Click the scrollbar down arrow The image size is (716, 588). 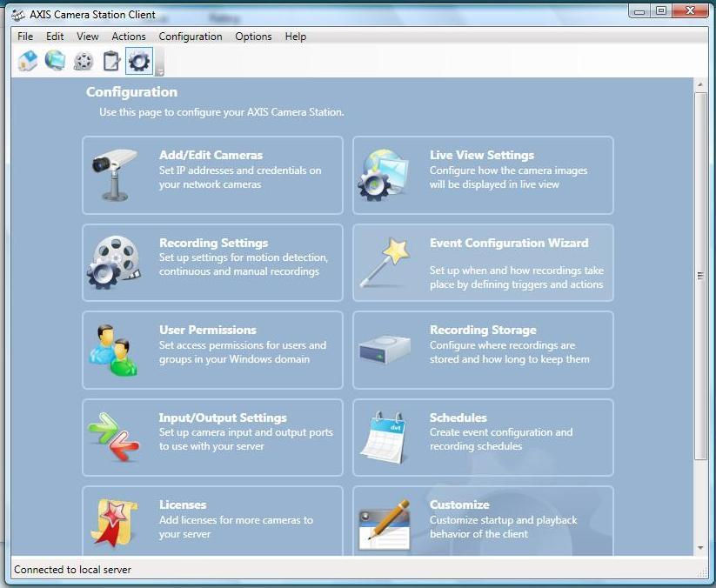(700, 547)
